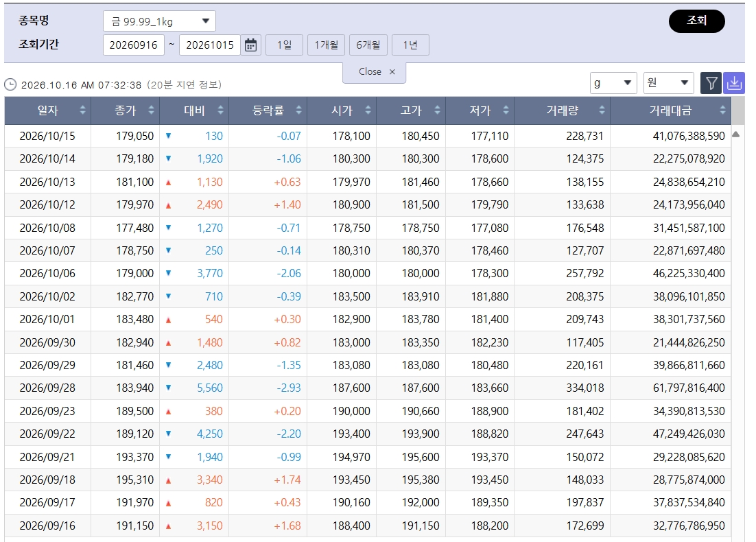The image size is (756, 542).
Task: Select the 2026/10/06 date cell
Action: tap(47, 274)
